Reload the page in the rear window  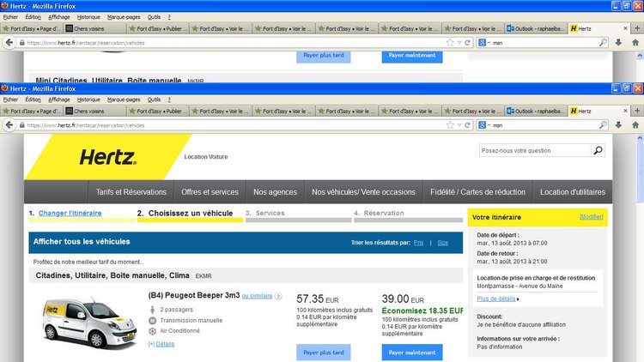click(x=467, y=43)
